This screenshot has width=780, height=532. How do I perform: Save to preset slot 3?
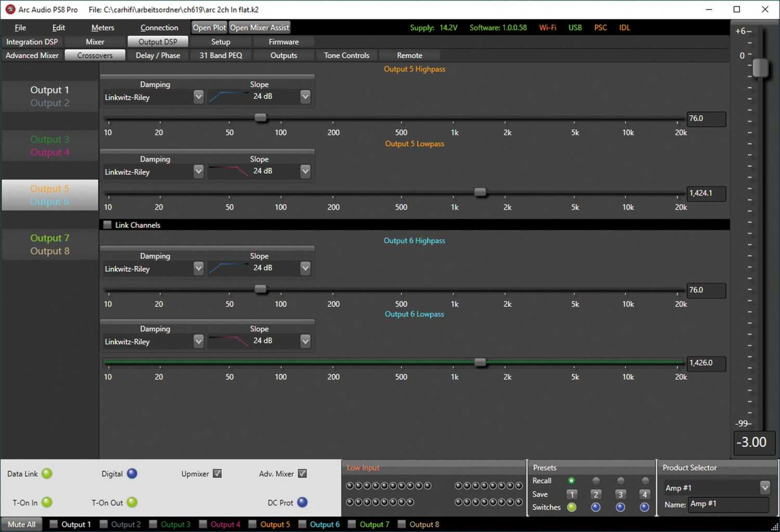(x=620, y=494)
